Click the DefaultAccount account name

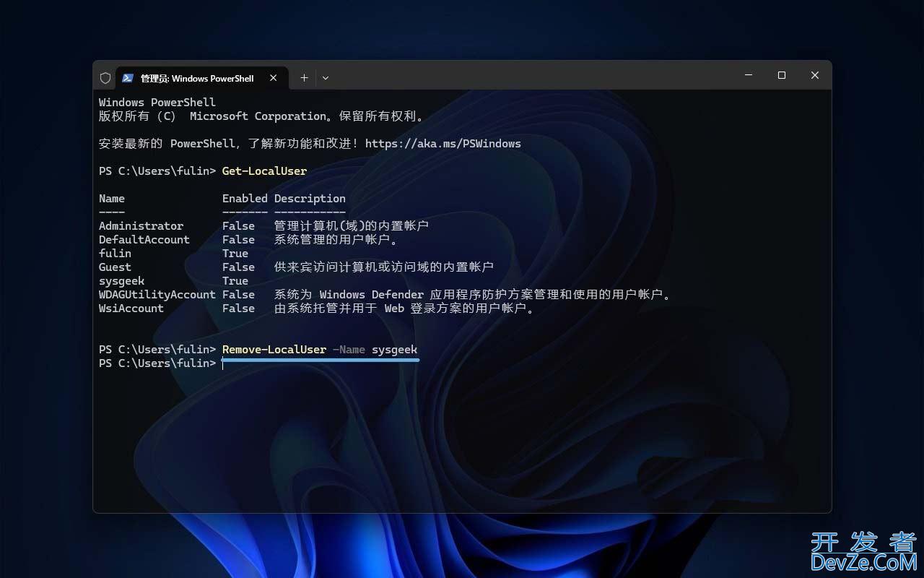[144, 239]
